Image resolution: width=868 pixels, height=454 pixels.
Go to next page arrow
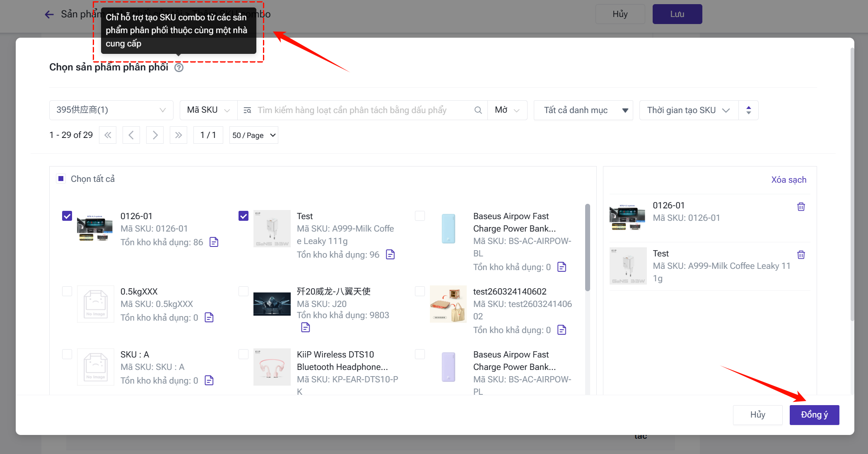tap(155, 135)
